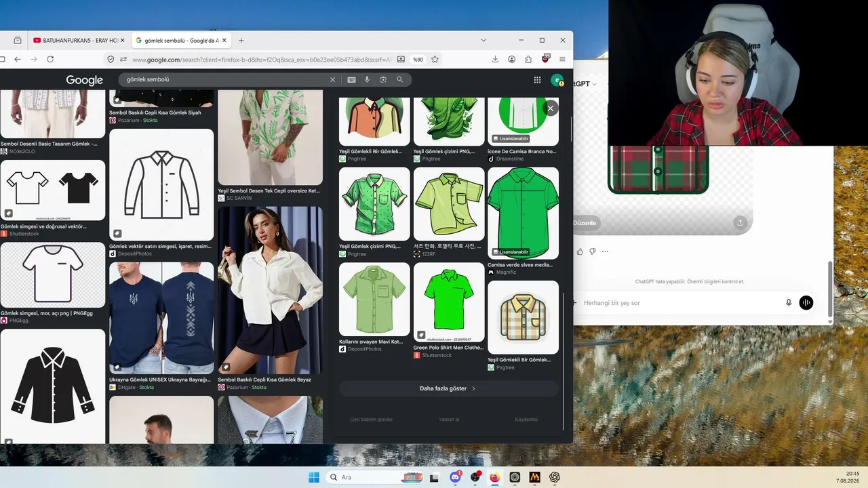This screenshot has height=488, width=868.
Task: Click the ChatGPT conversation scrollbar
Action: [830, 288]
